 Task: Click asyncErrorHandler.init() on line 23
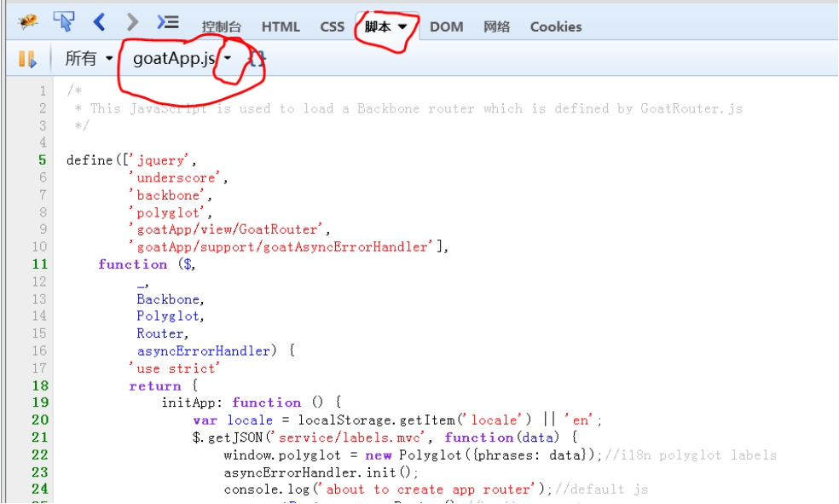click(x=317, y=472)
